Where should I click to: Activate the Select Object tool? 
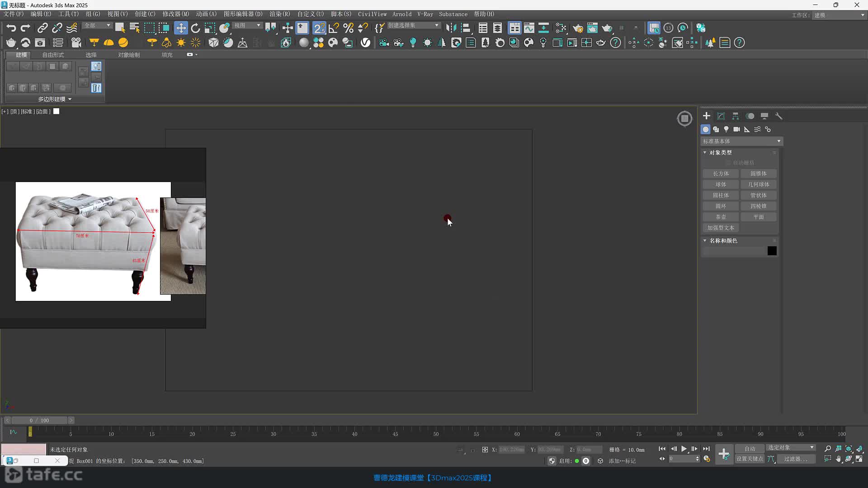click(120, 28)
